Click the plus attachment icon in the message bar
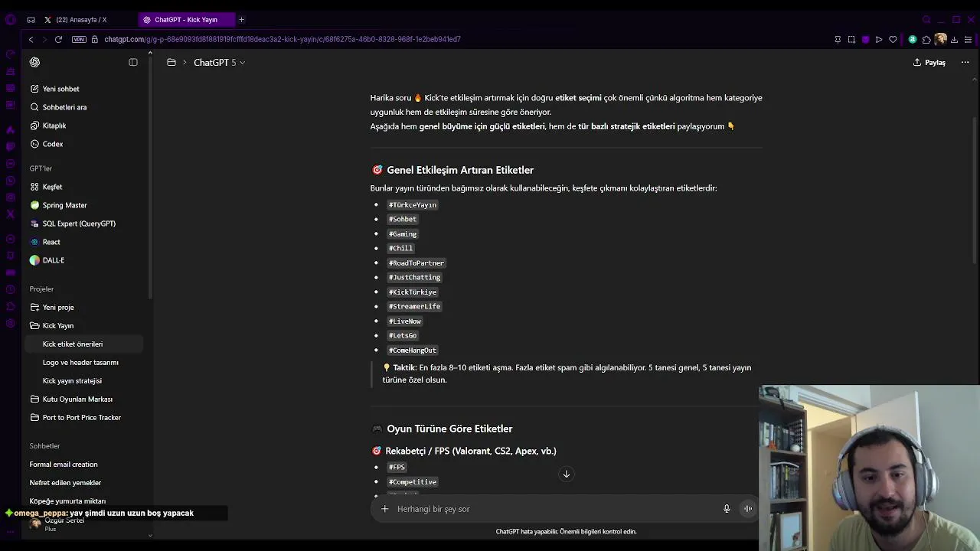 (x=385, y=509)
